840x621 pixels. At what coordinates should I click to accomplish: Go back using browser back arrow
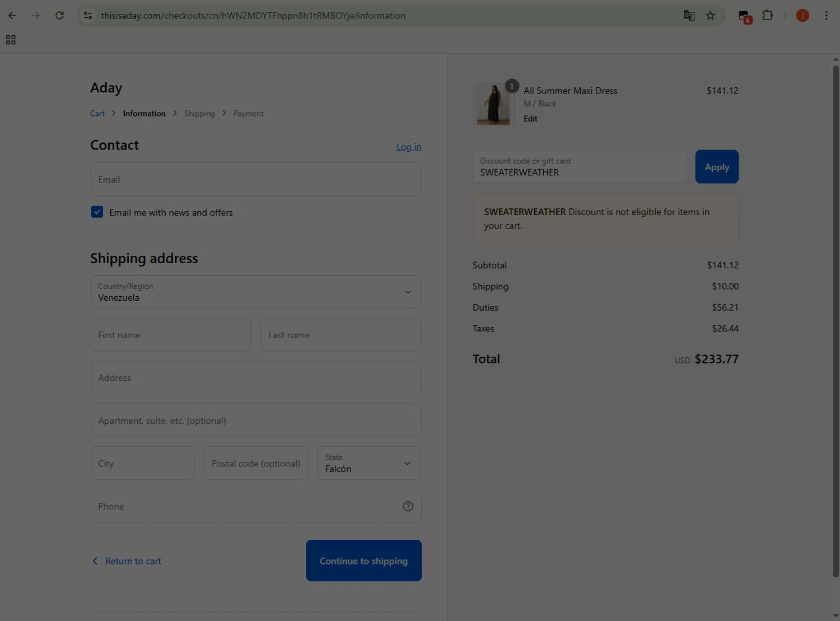(12, 16)
